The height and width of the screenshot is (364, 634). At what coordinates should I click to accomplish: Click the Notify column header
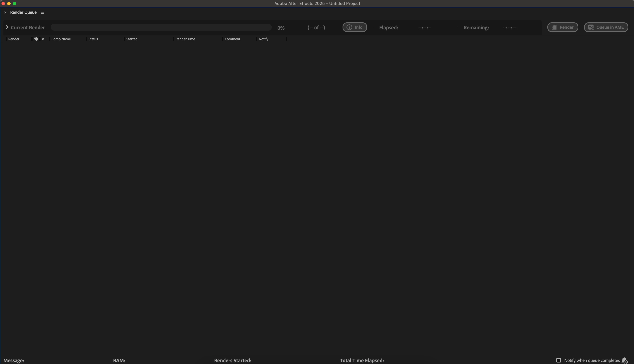263,39
